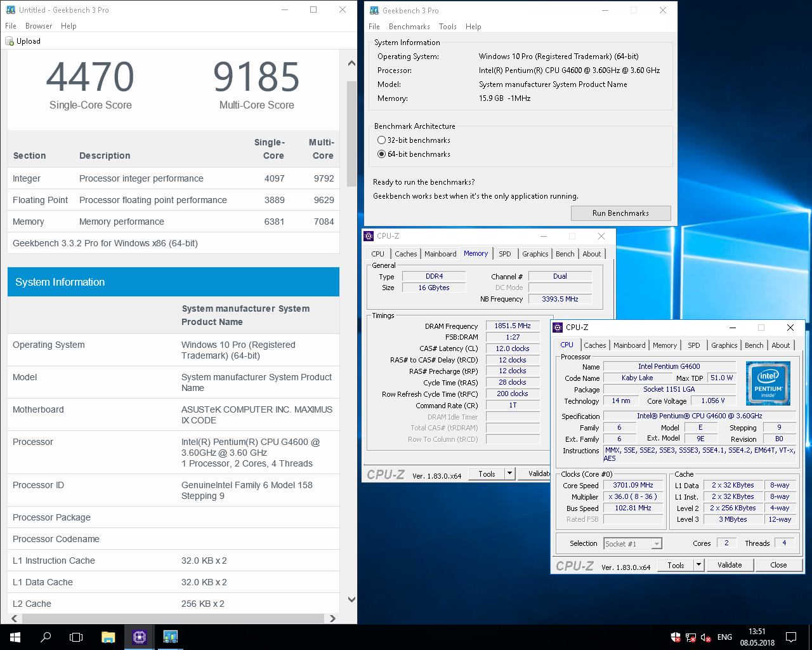Click the muted volume tray icon

[x=706, y=637]
